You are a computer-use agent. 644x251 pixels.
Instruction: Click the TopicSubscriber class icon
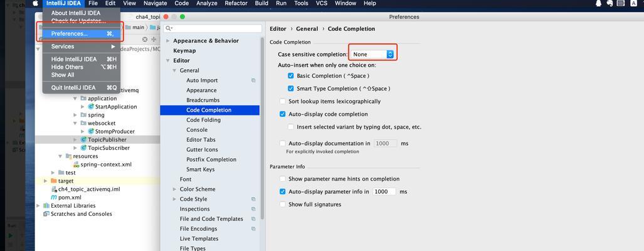[x=84, y=148]
